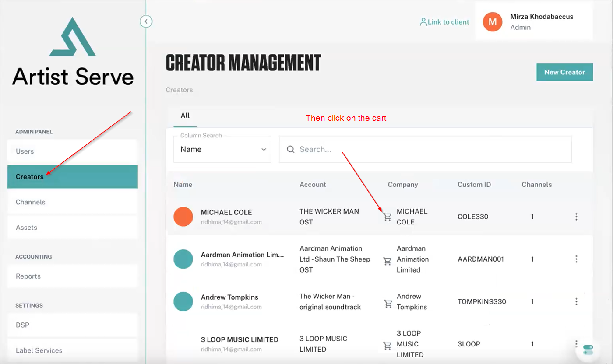Screen dimensions: 613x364
Task: Click the cart icon in Michael Cole row
Action: click(387, 217)
